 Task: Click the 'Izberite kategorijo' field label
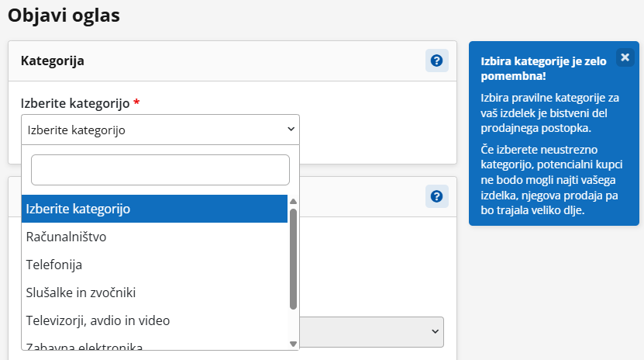pos(74,103)
